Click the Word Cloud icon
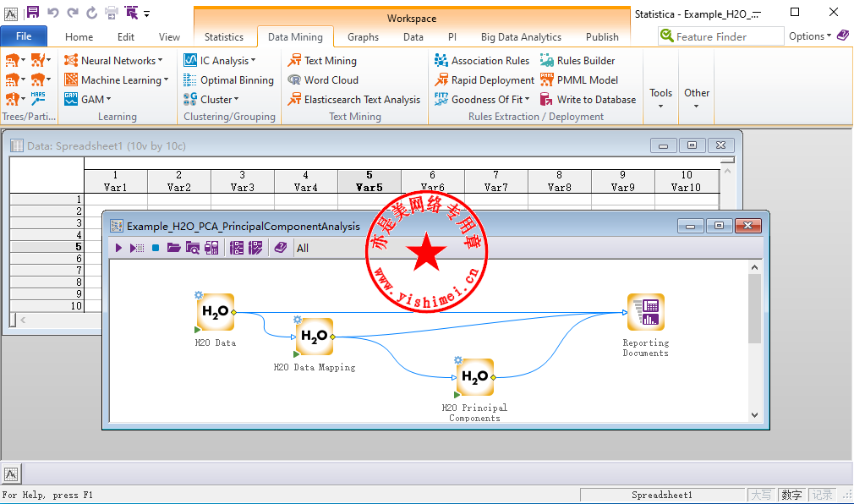 [294, 80]
